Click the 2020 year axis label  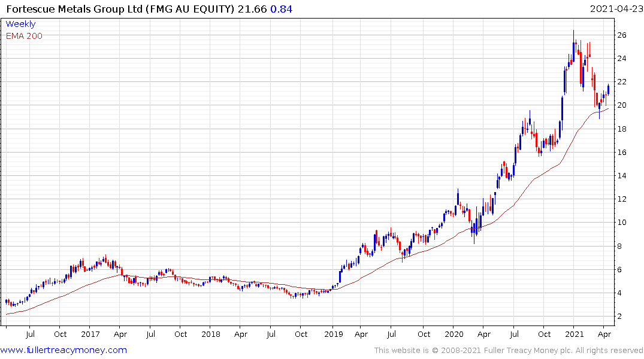[453, 334]
